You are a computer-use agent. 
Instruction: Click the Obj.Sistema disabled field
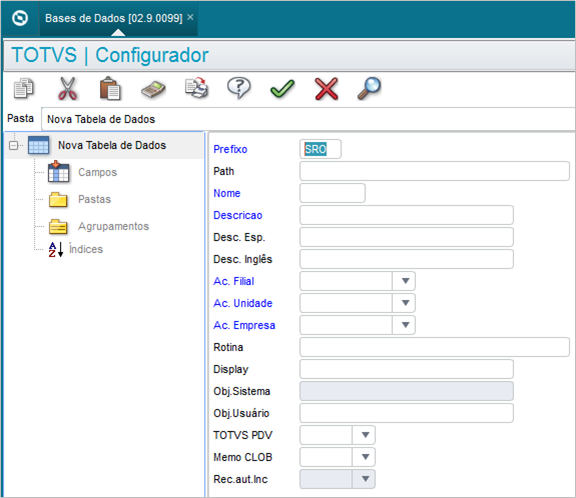[x=407, y=391]
